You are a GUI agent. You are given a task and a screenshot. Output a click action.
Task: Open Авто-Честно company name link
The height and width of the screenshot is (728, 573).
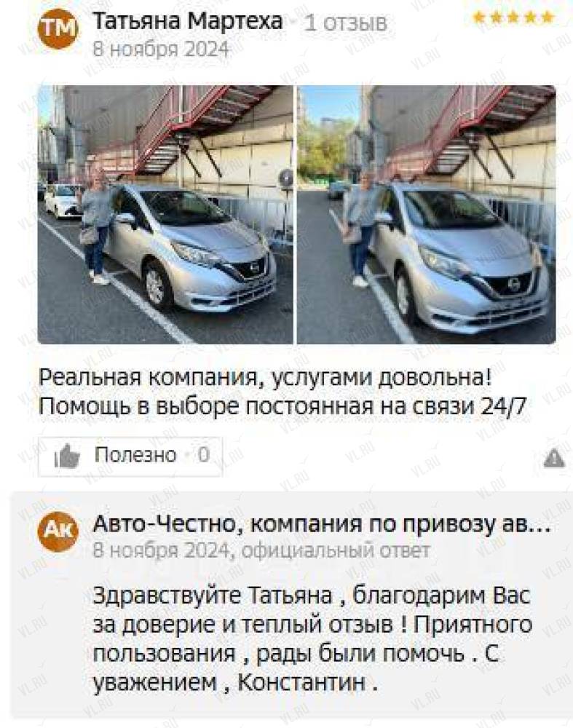[x=321, y=524]
